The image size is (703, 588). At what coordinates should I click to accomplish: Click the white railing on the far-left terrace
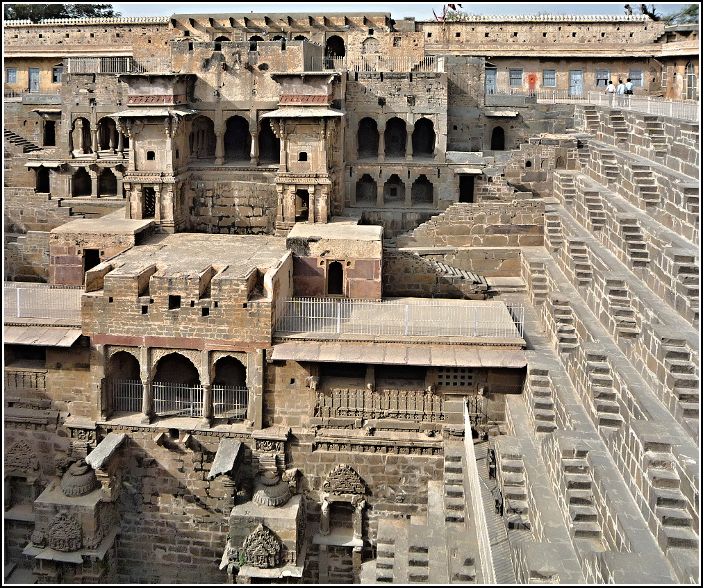point(42,302)
